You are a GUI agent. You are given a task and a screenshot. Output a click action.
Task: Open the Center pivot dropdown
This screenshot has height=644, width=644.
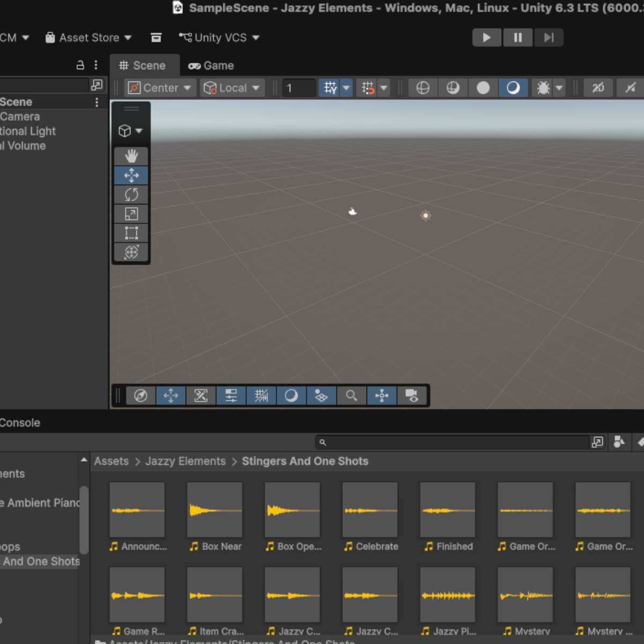(x=159, y=88)
